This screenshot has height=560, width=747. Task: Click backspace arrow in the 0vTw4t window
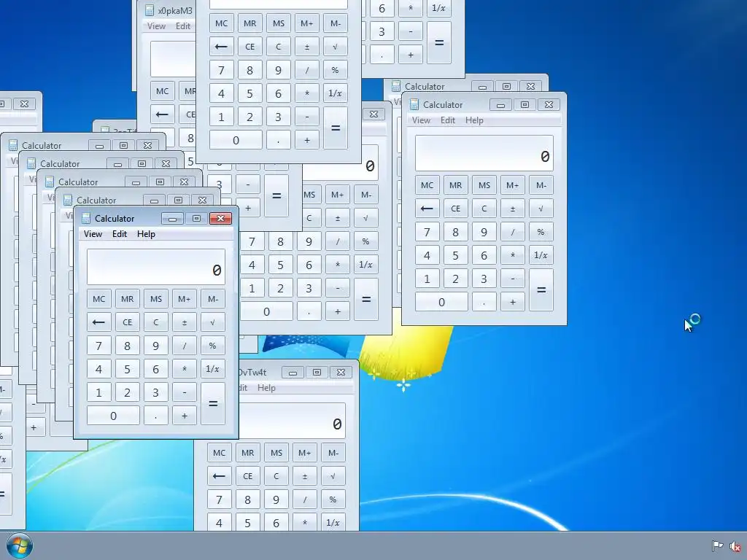pos(219,476)
